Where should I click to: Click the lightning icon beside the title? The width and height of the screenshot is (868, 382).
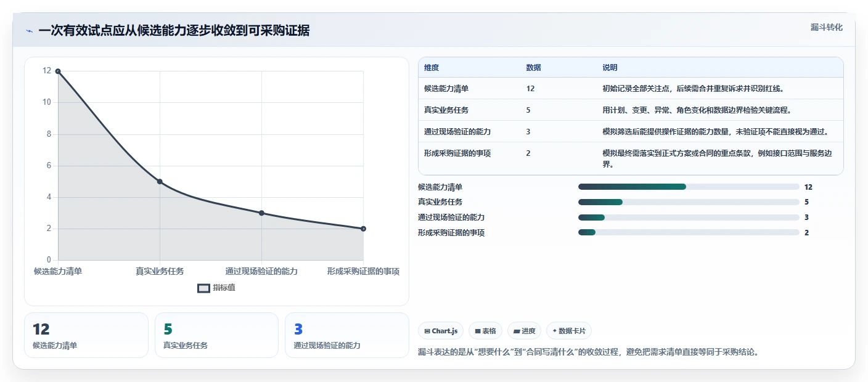click(29, 31)
